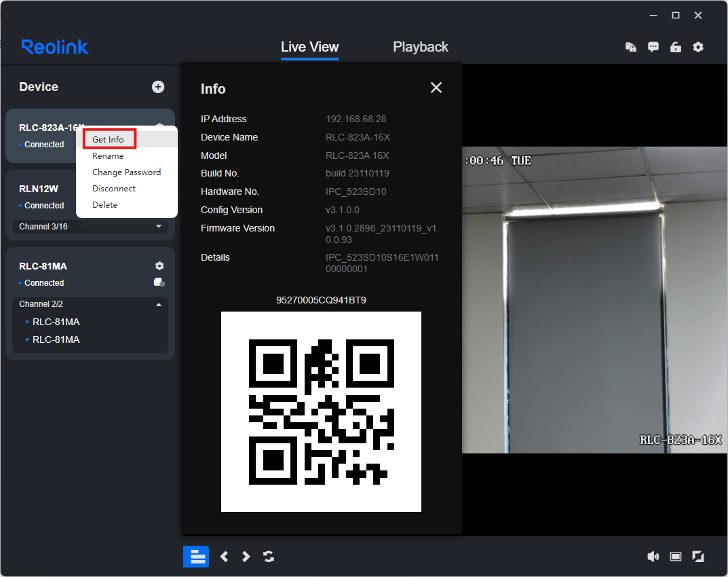728x577 pixels.
Task: Close the Reolink application window
Action: [x=698, y=16]
